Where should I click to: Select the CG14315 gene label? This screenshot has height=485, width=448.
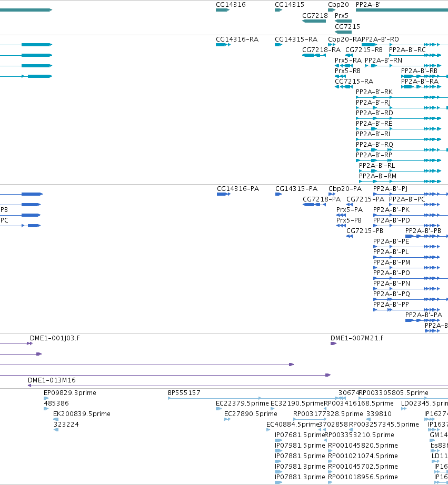pyautogui.click(x=290, y=5)
